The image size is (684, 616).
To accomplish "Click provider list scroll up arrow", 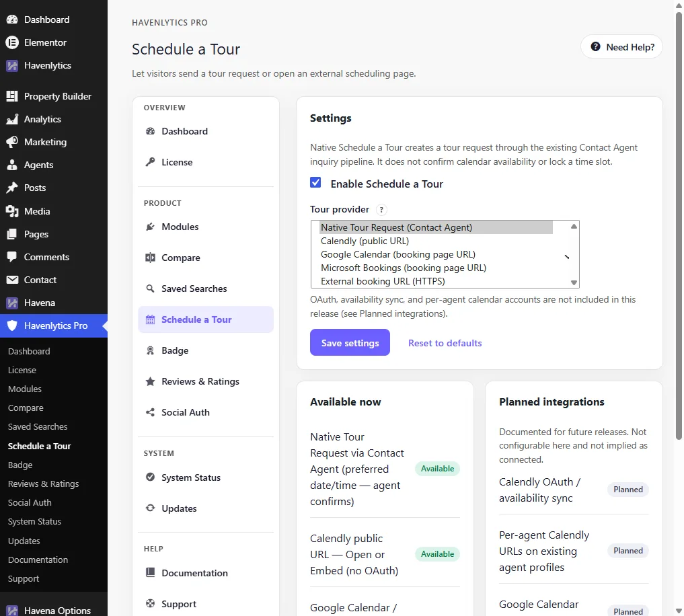I will [574, 226].
